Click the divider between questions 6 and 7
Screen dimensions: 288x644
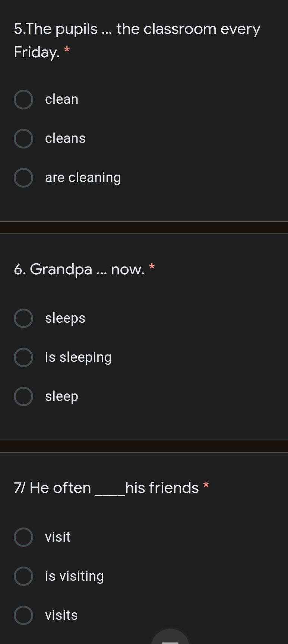point(144,446)
